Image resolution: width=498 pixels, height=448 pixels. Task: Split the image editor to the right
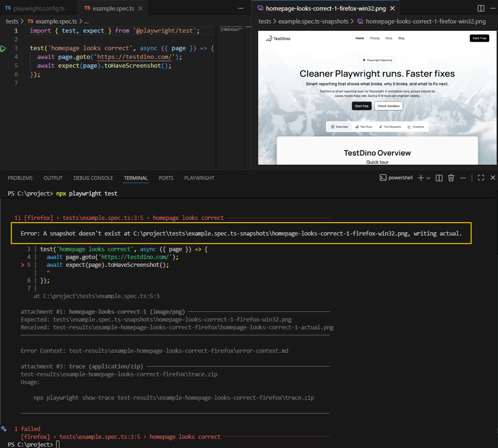[481, 8]
